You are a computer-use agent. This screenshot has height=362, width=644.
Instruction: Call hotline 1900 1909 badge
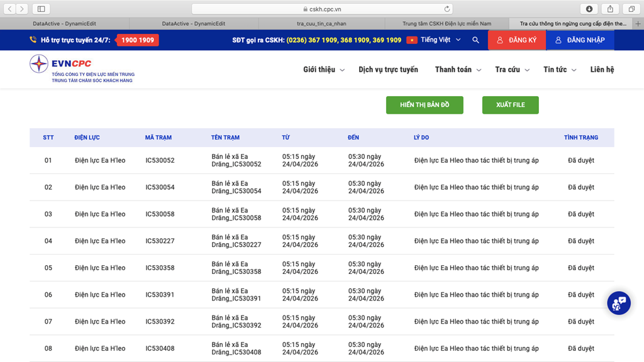[138, 40]
